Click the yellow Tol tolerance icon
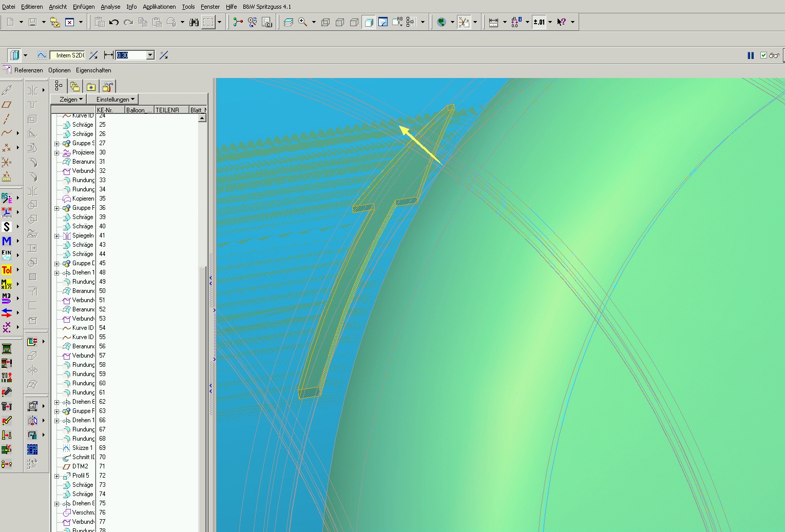Screen dimensions: 785x532 click(7, 270)
